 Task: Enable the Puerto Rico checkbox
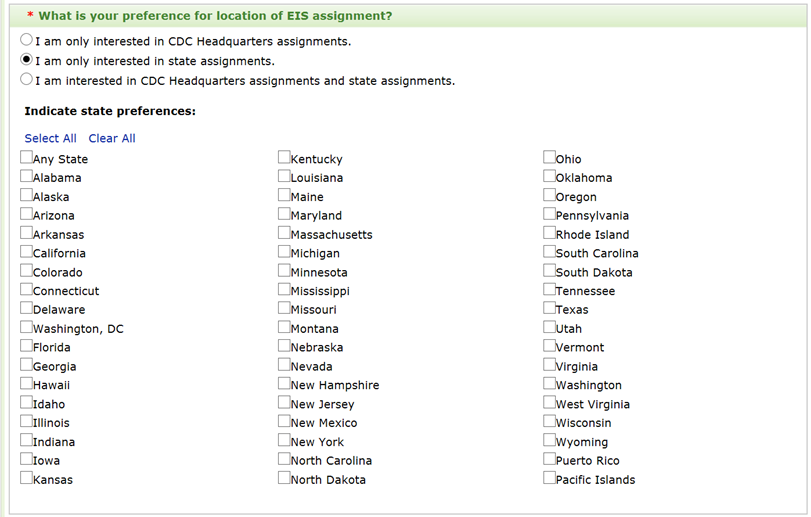(550, 459)
